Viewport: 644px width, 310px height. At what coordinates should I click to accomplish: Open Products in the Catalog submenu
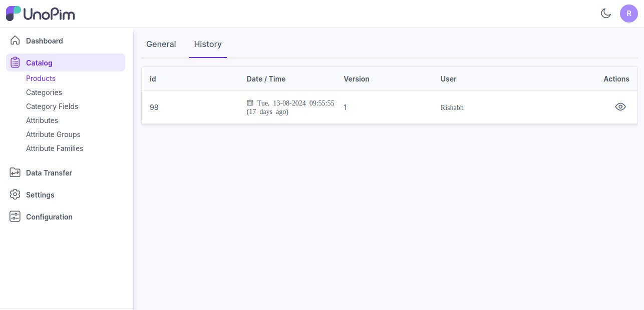tap(41, 78)
